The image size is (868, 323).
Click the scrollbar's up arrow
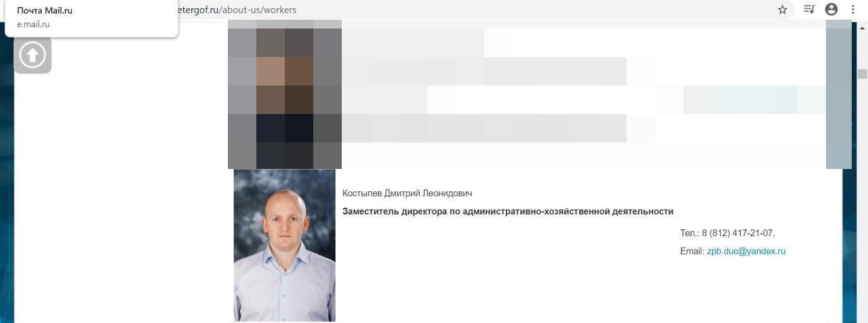coord(863,28)
